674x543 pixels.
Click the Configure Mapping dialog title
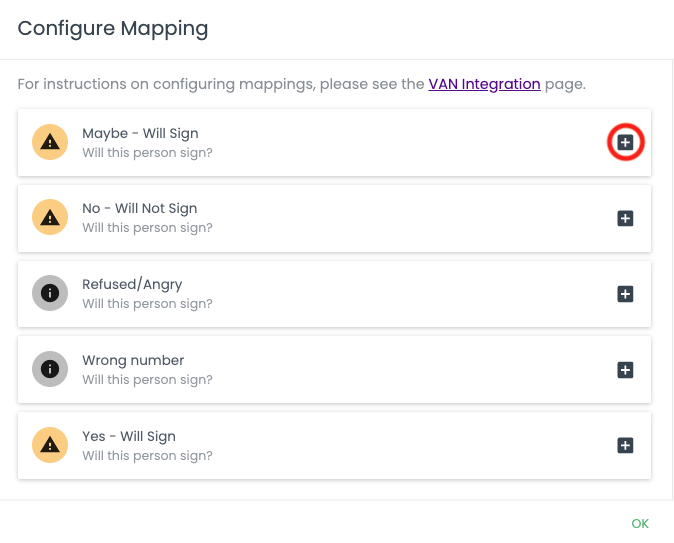pos(113,28)
